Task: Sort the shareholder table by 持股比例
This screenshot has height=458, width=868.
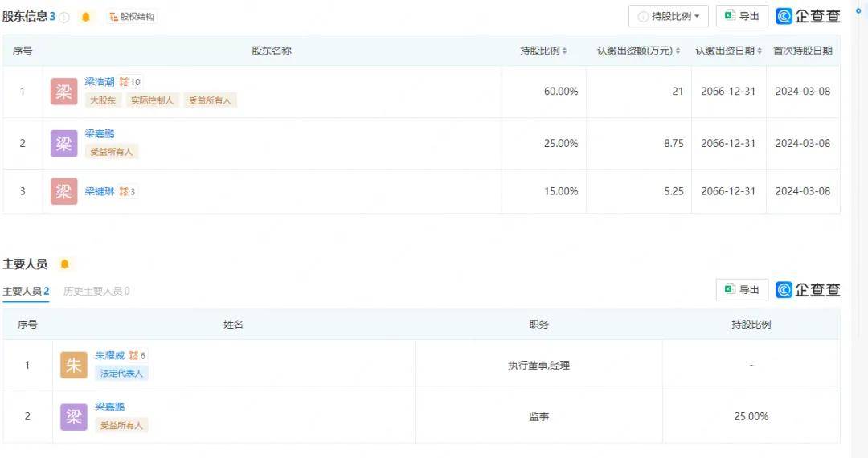Action: click(x=543, y=51)
